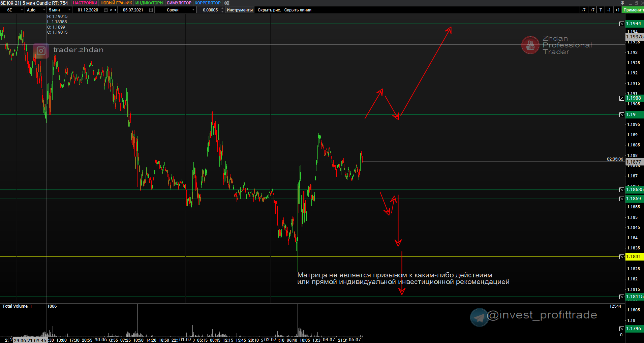The height and width of the screenshot is (343, 644).
Task: Open the Инструменты tools menu
Action: [x=240, y=10]
